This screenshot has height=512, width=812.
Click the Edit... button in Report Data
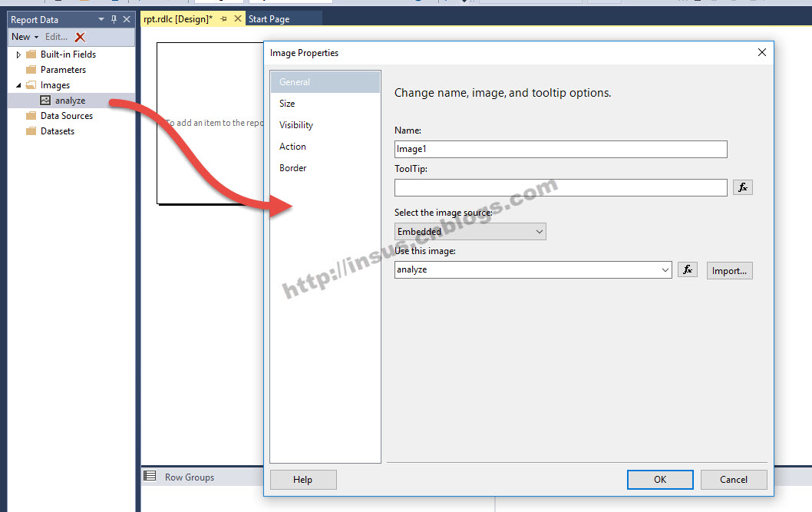point(56,37)
